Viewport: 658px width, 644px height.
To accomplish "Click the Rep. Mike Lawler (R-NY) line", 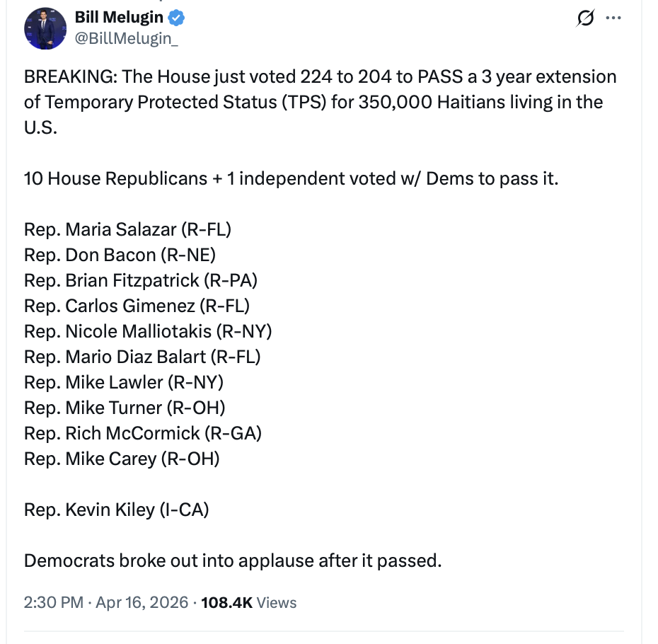I will coord(124,382).
